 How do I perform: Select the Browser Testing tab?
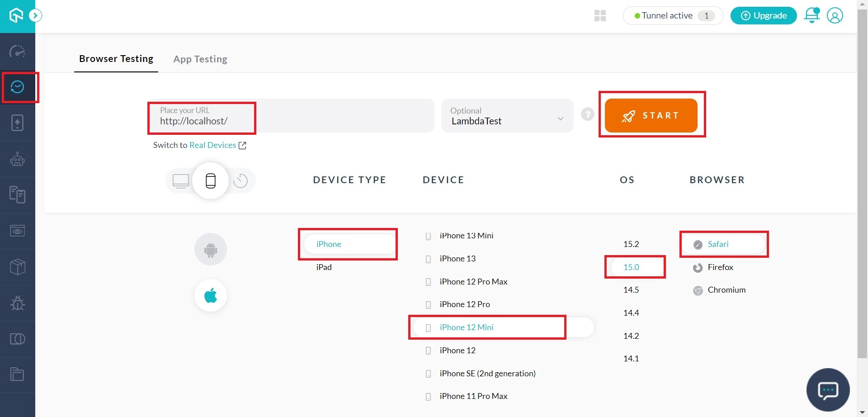(x=116, y=59)
